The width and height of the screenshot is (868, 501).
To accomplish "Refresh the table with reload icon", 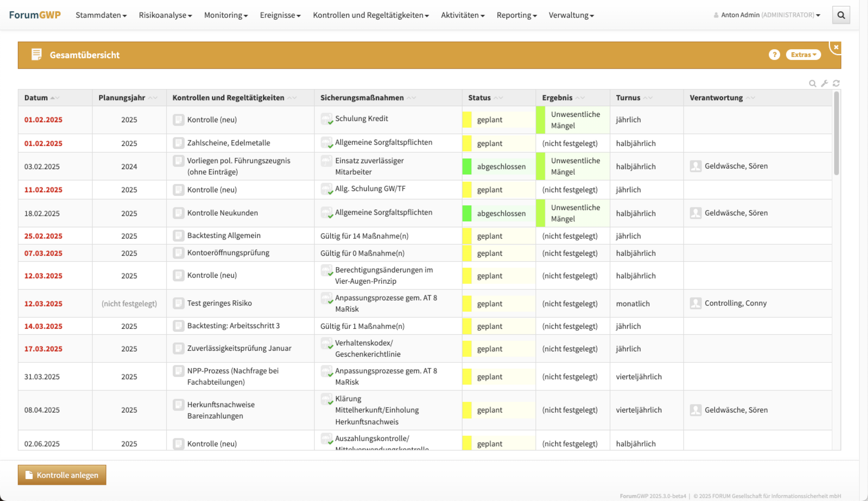I will pyautogui.click(x=836, y=83).
